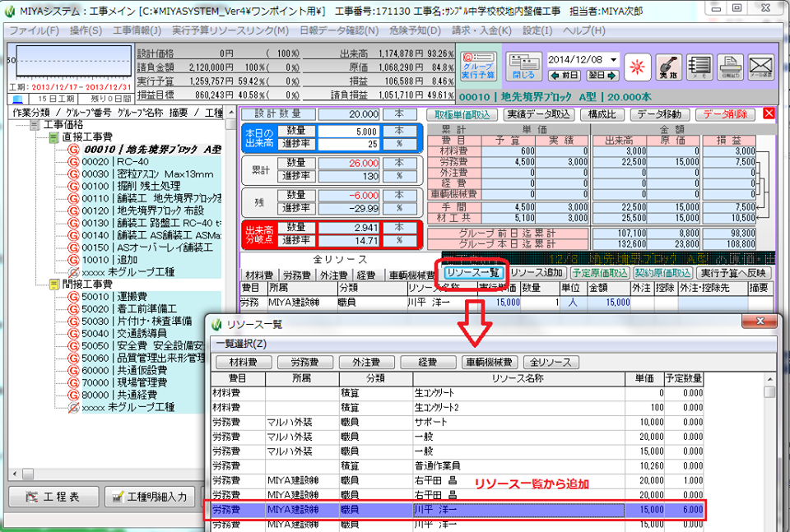Click the 予定原価取込 button

[600, 273]
